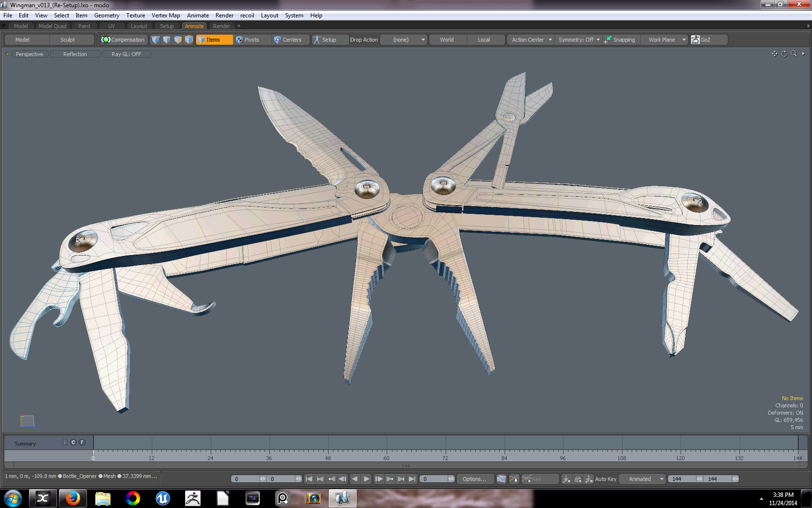Select the Vertices selection mode cube icon
Screen dimensions: 812x508
tap(155, 40)
